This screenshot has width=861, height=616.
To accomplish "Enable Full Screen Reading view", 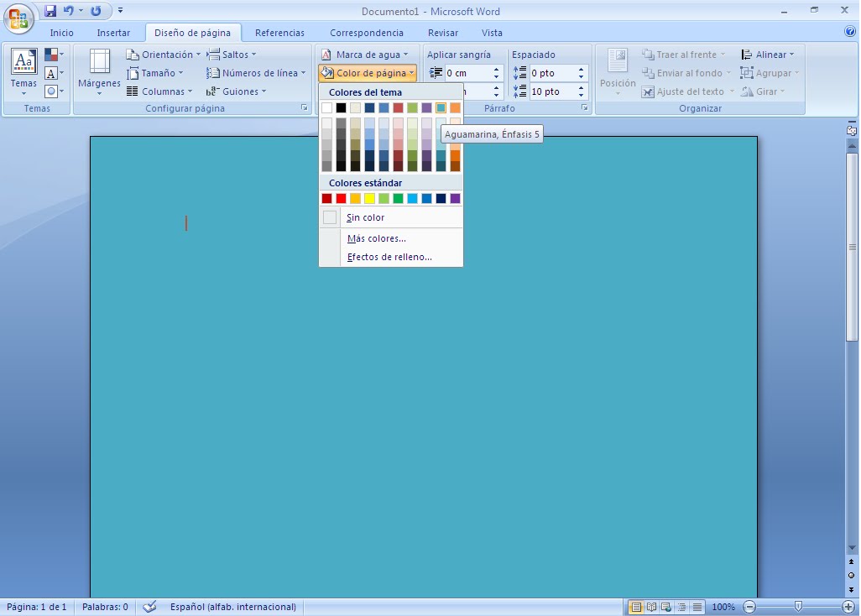I will 650,606.
